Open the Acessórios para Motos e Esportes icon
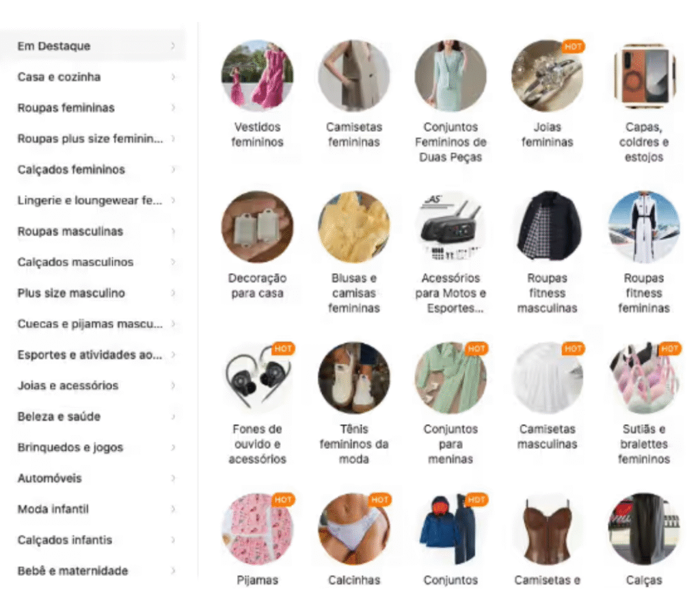Viewport: 700px width, 600px height. tap(450, 226)
